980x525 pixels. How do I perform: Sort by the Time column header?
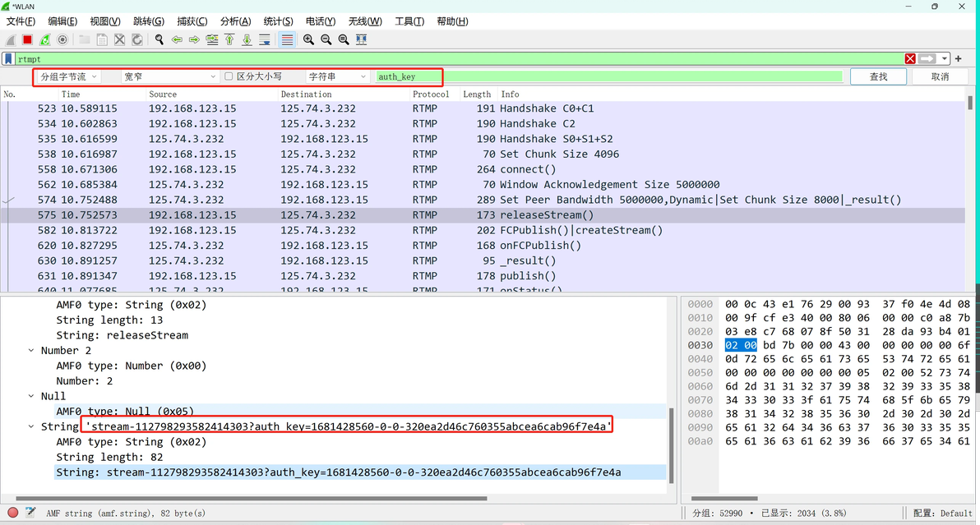click(102, 94)
